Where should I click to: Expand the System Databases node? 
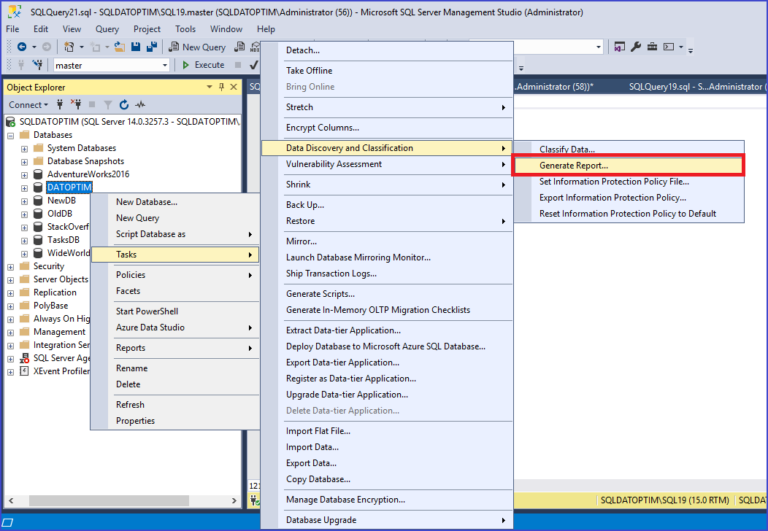24,149
